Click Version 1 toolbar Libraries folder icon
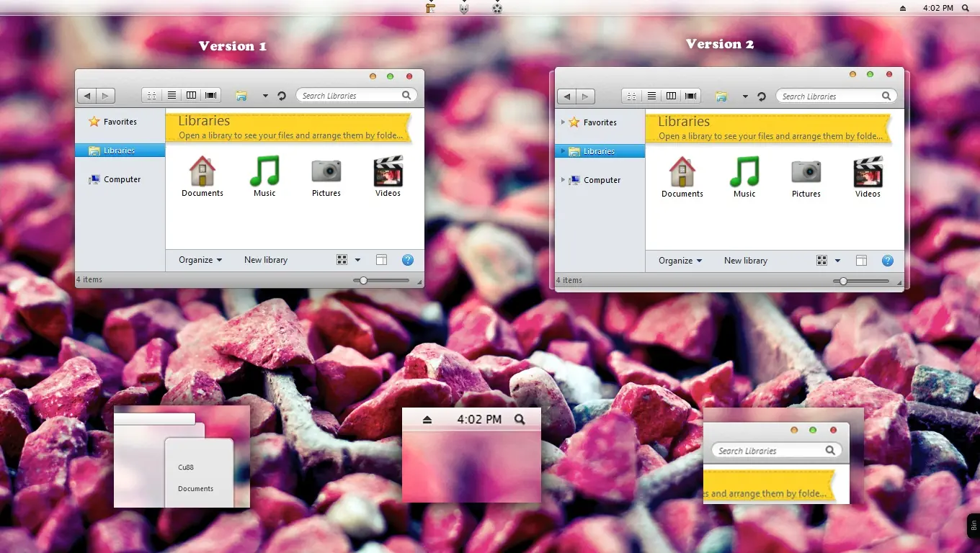 pos(241,96)
